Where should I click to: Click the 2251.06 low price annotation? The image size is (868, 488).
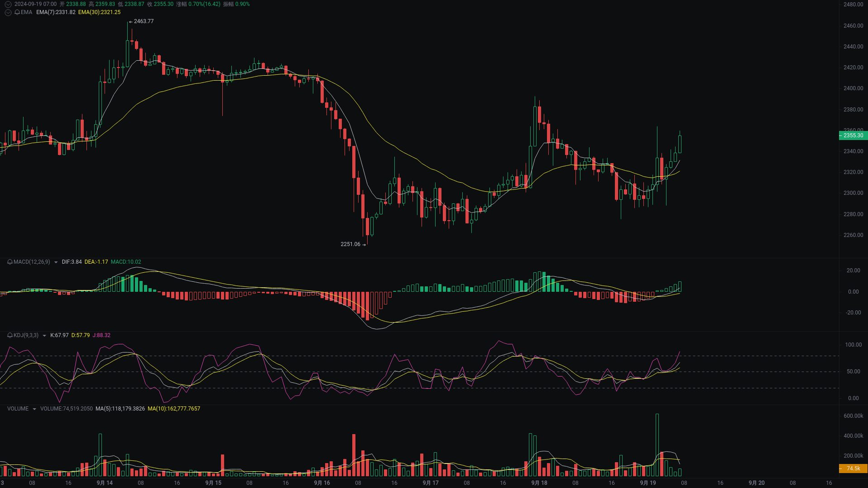[x=350, y=244]
